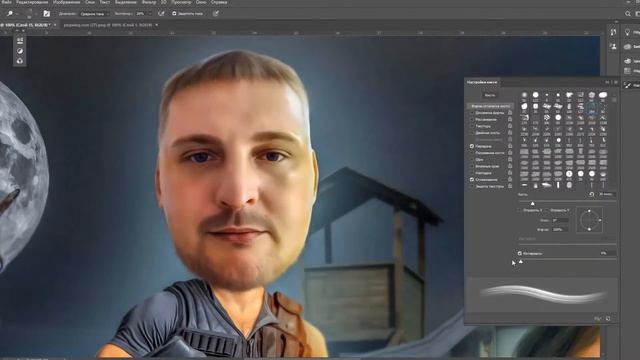
Task: Select Форма отпечатка кисти section
Action: (490, 106)
